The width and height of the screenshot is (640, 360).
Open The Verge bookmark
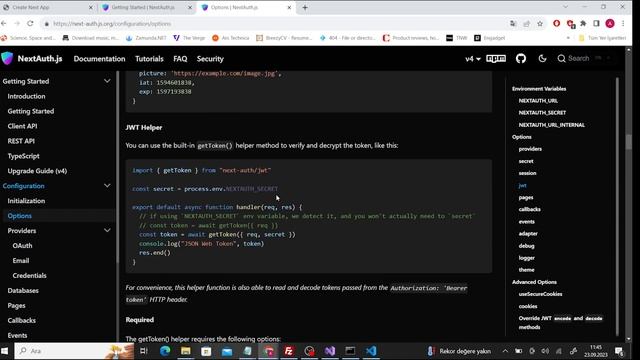click(189, 38)
